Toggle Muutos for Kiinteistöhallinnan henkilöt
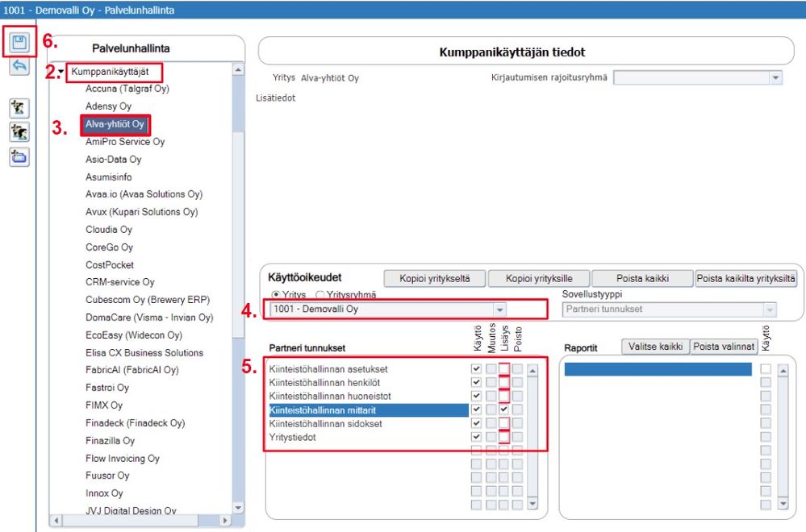Screen dimensions: 806x532 coord(491,382)
